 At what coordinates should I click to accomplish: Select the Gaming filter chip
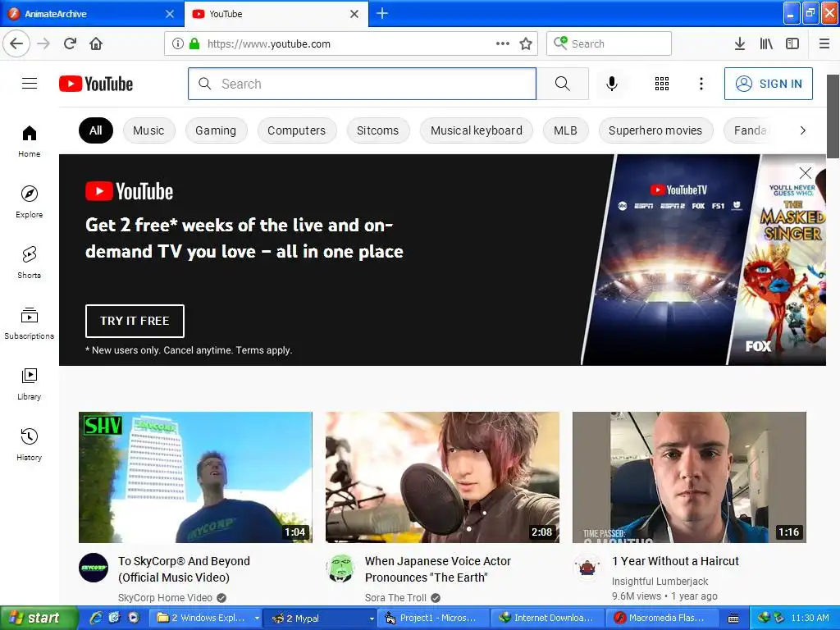216,130
